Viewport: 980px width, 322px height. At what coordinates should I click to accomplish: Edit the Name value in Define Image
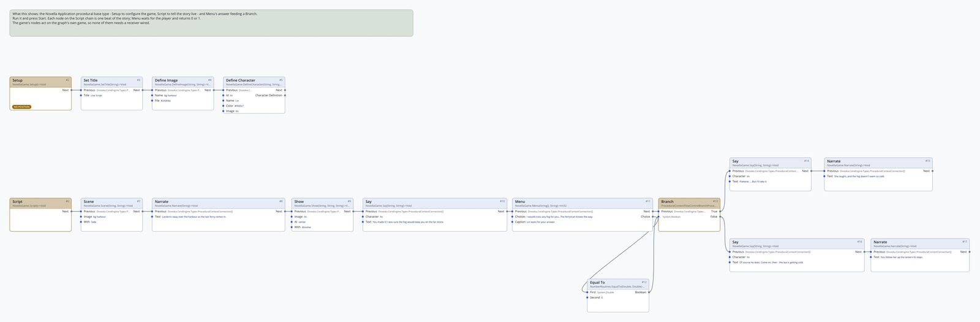[171, 96]
